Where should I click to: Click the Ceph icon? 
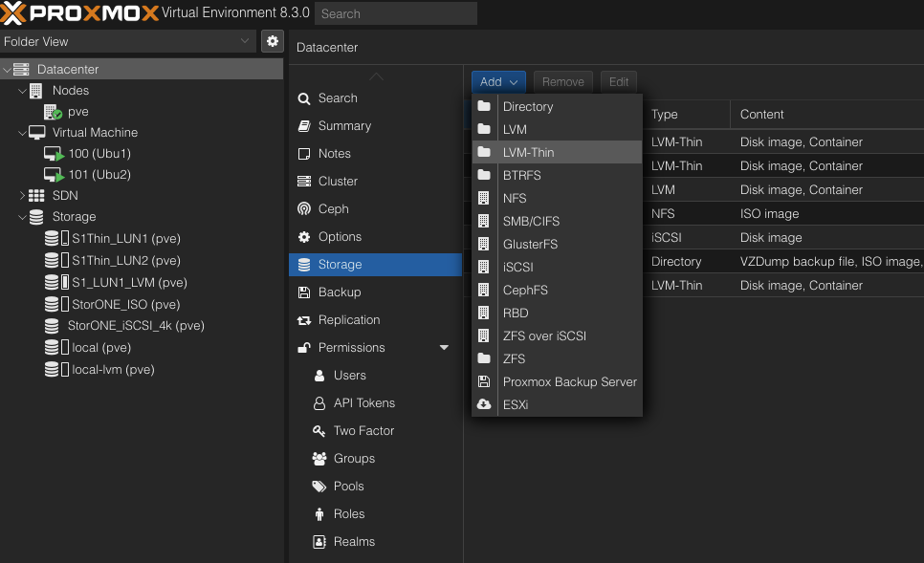(304, 209)
